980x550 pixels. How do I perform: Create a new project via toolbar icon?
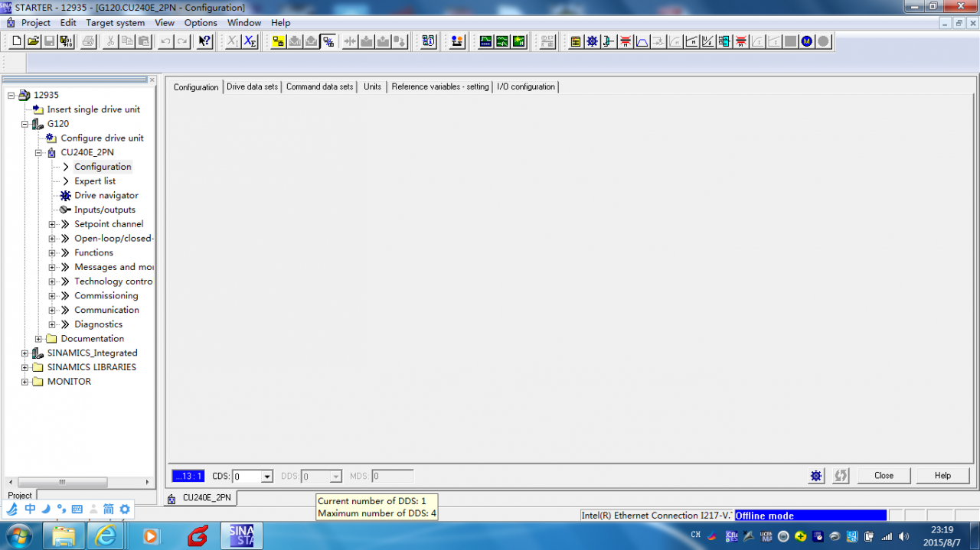pyautogui.click(x=16, y=41)
